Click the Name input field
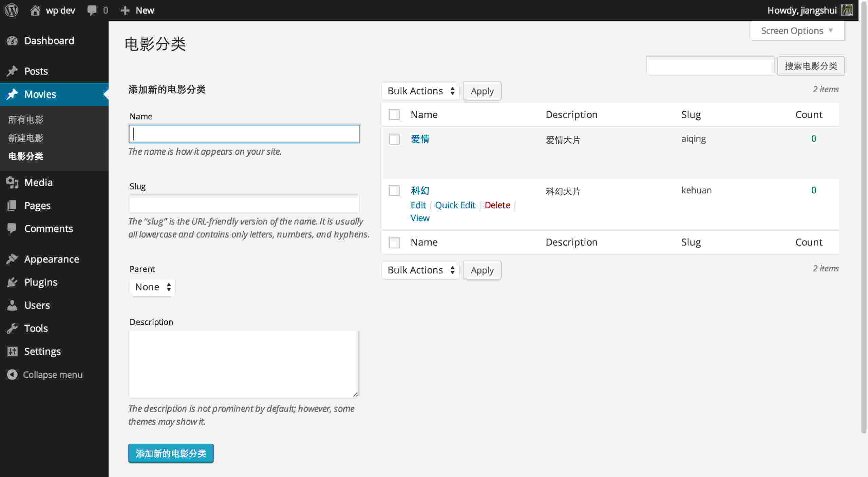 [x=244, y=133]
